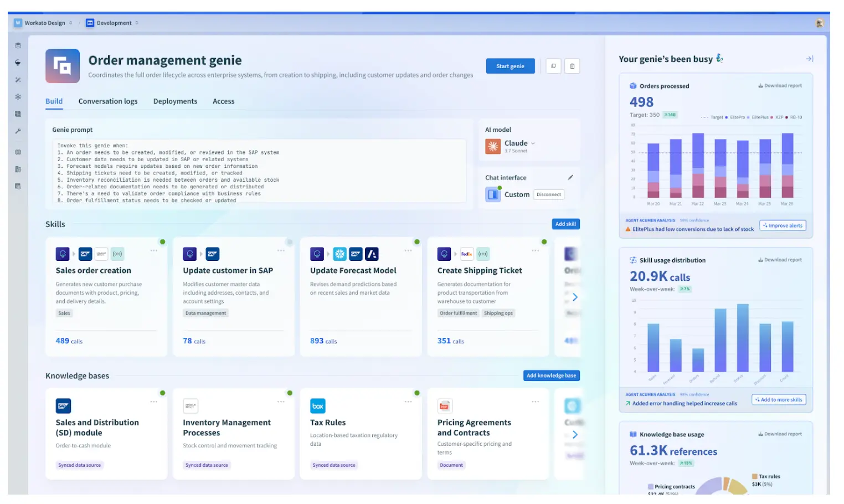Collapse the genie activity panel via arrow icon
Image resolution: width=844 pixels, height=504 pixels.
[809, 58]
